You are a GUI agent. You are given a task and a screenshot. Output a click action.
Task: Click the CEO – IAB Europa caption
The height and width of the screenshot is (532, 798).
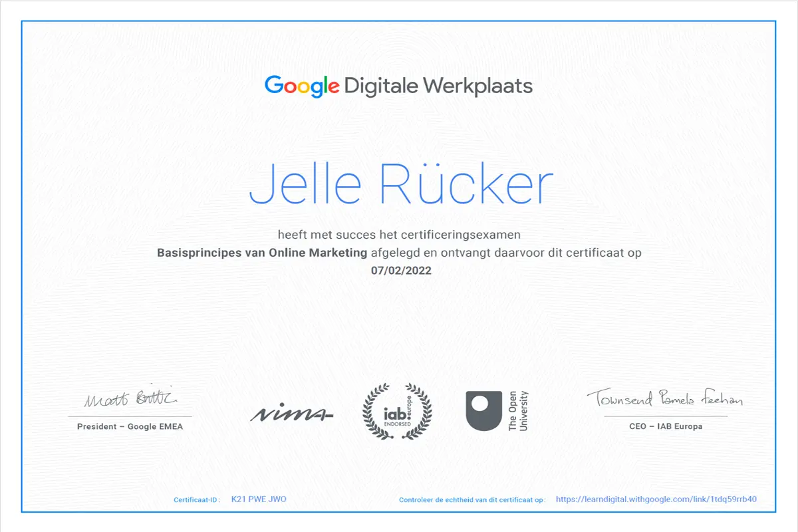[666, 426]
